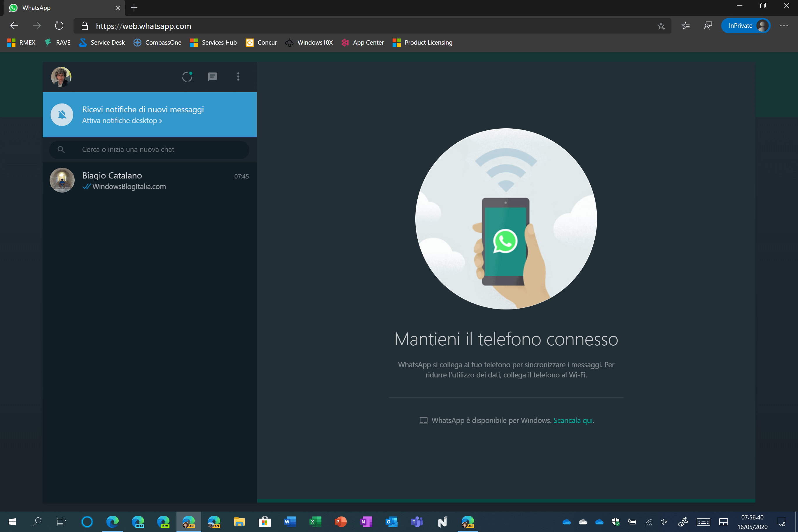
Task: Click the address bar URL web.whatsapp.com
Action: point(143,26)
